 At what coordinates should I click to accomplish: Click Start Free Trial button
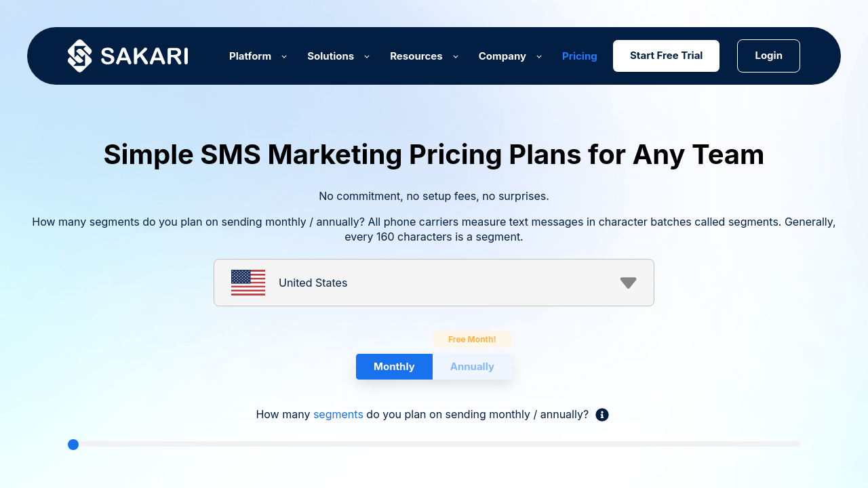(x=666, y=56)
